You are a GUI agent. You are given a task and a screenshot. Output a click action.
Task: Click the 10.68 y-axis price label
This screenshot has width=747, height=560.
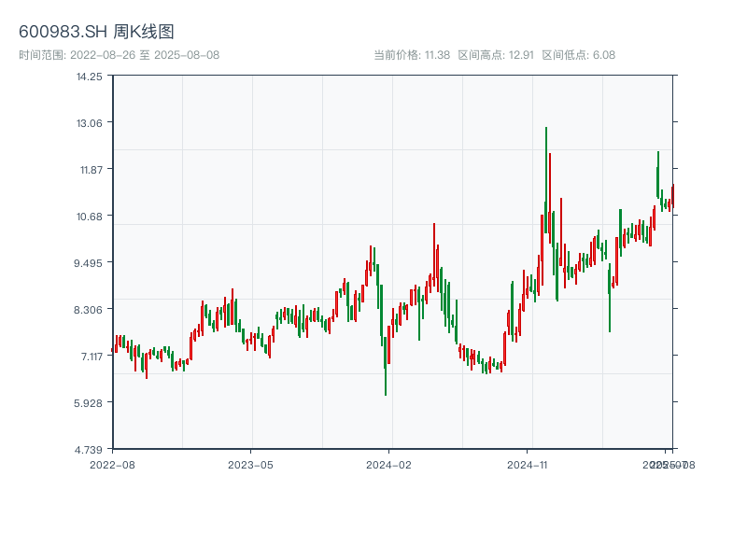click(x=90, y=217)
